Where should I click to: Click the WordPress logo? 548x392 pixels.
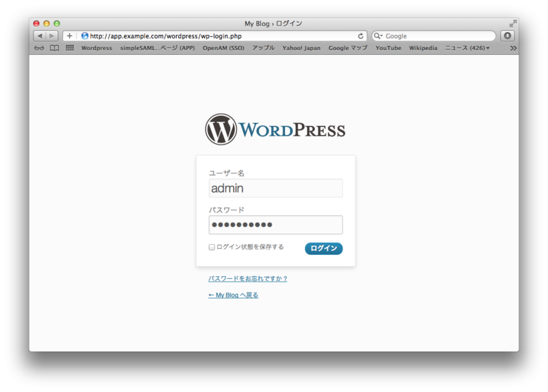275,130
